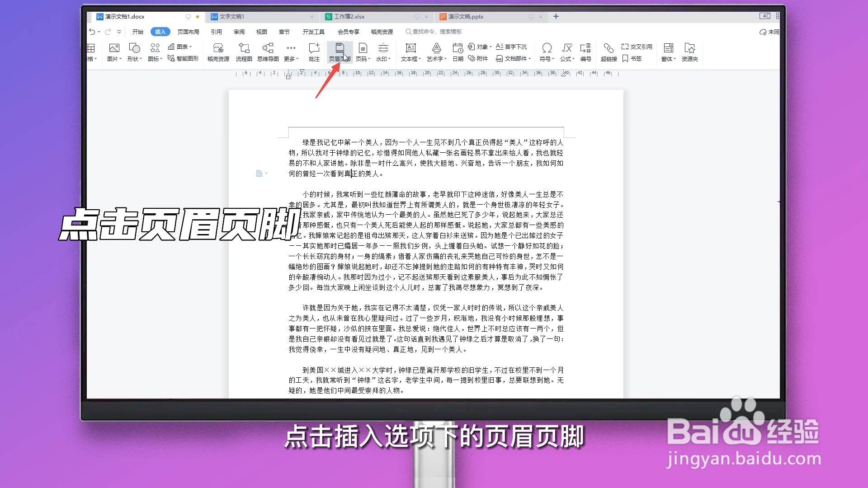This screenshot has width=868, height=488.
Task: Click the 页眉页脚 header and footer icon
Action: 340,52
